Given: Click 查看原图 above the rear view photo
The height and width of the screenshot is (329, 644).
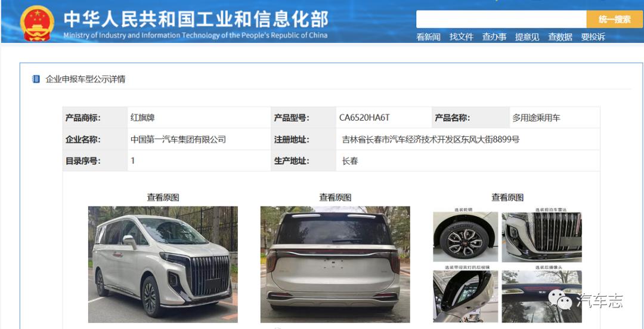Looking at the screenshot, I should [x=335, y=198].
